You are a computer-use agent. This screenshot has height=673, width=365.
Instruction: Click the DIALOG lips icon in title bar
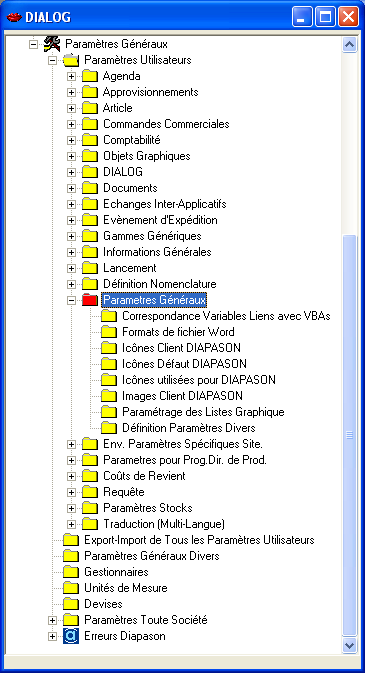tap(14, 18)
